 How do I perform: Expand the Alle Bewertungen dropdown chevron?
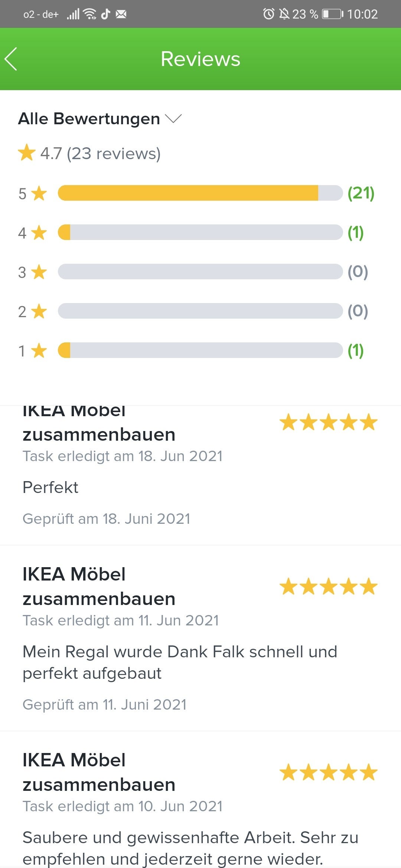173,119
